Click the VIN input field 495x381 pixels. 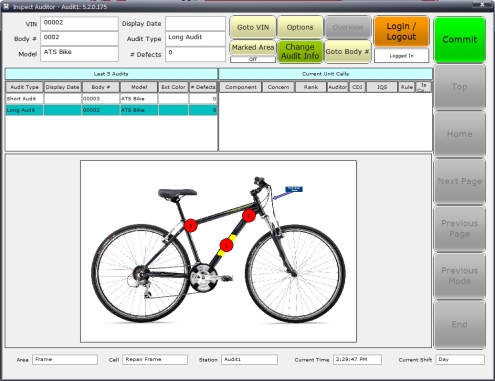click(x=79, y=24)
